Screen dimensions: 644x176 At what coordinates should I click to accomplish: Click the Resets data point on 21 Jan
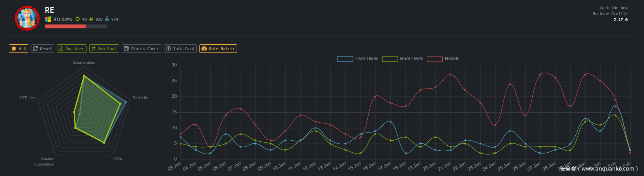coord(450,75)
